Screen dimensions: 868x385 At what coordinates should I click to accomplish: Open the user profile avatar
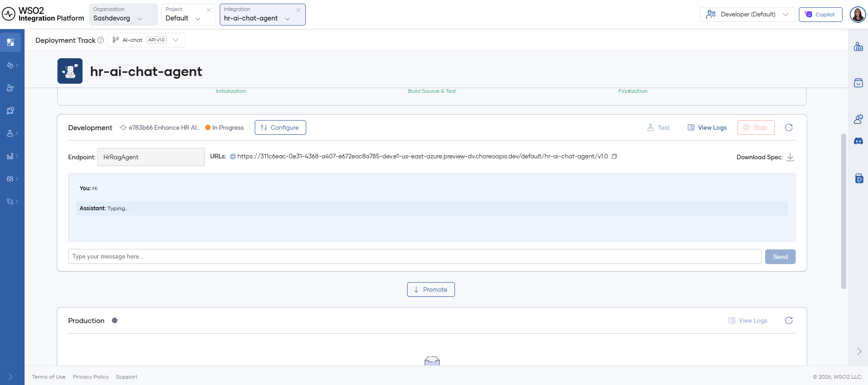pyautogui.click(x=858, y=15)
